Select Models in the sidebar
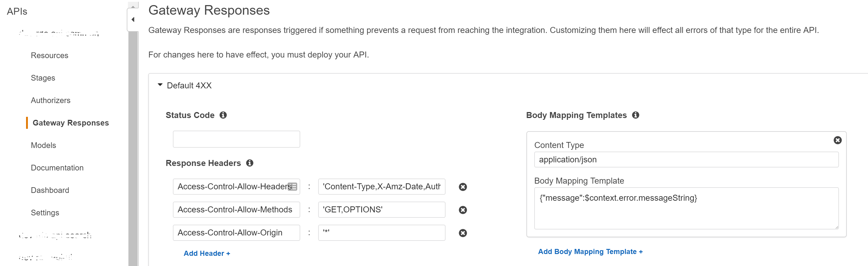 point(43,146)
